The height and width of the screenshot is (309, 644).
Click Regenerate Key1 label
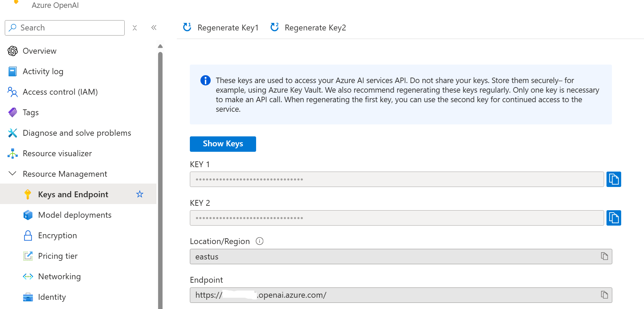[x=228, y=28]
